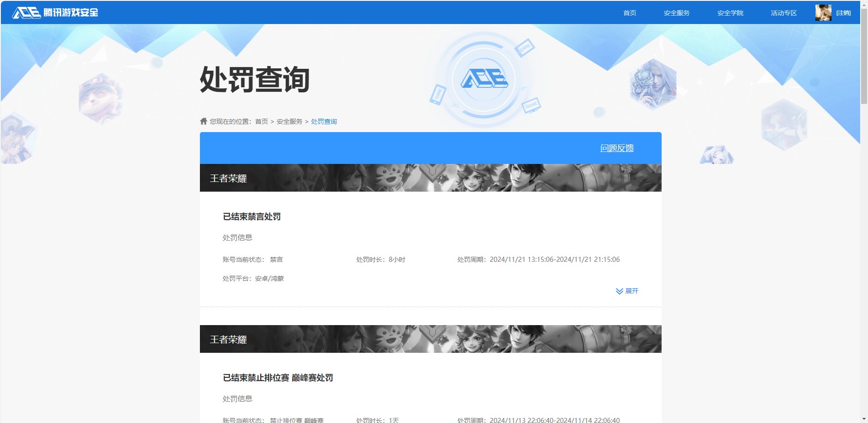The width and height of the screenshot is (868, 423).
Task: Click 首页 in the breadcrumb trail
Action: pyautogui.click(x=261, y=121)
